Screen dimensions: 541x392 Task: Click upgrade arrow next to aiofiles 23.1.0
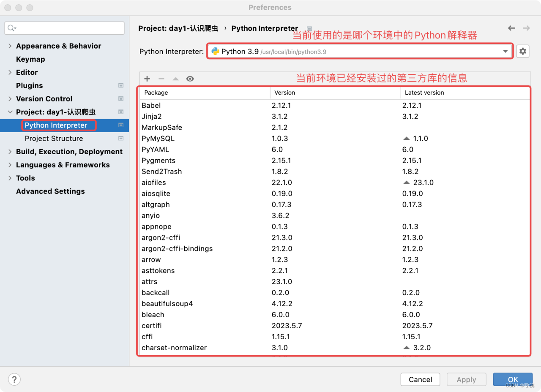407,182
